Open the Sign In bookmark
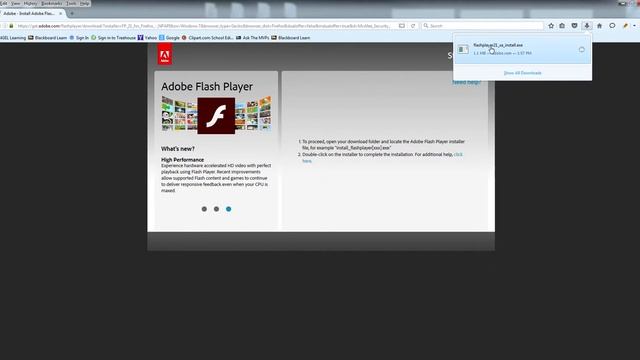The width and height of the screenshot is (640, 360). (79, 38)
